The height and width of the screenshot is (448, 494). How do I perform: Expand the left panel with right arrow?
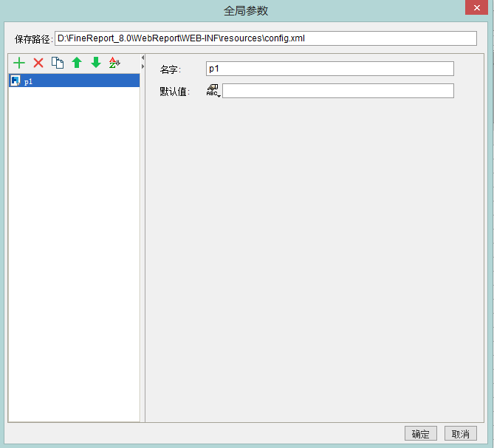143,66
